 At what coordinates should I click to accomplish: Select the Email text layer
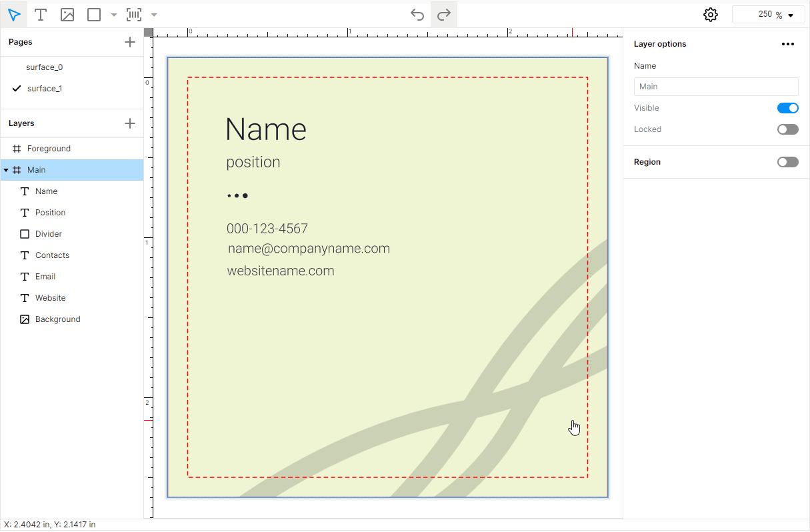72,277
